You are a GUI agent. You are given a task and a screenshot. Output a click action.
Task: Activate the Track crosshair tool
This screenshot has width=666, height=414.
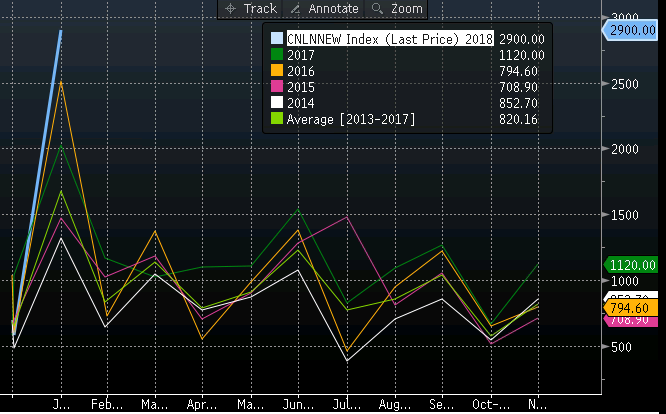click(x=251, y=8)
